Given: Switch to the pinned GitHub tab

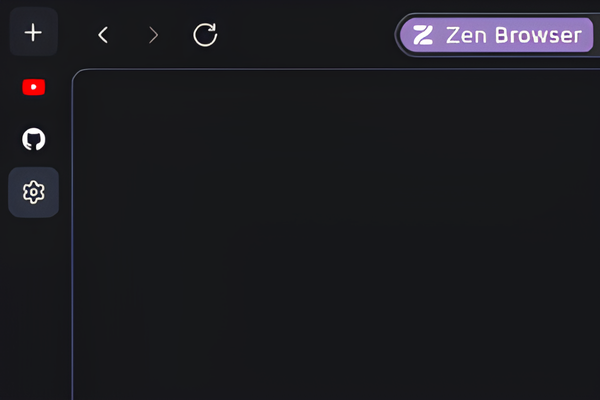Looking at the screenshot, I should 34,139.
